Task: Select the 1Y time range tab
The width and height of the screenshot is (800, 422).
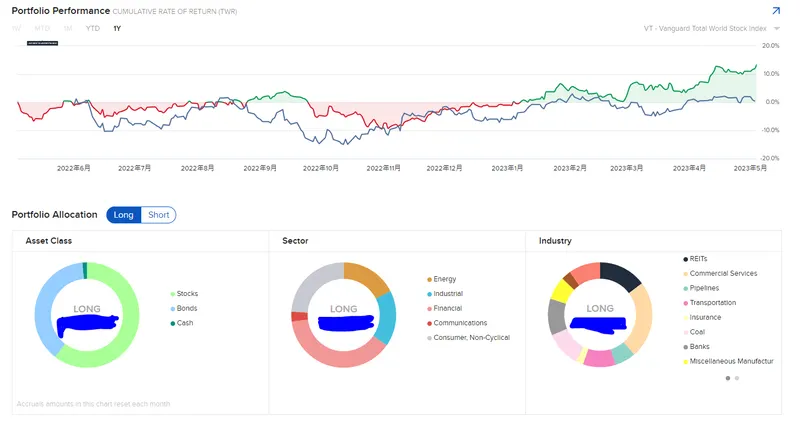Action: click(x=117, y=28)
